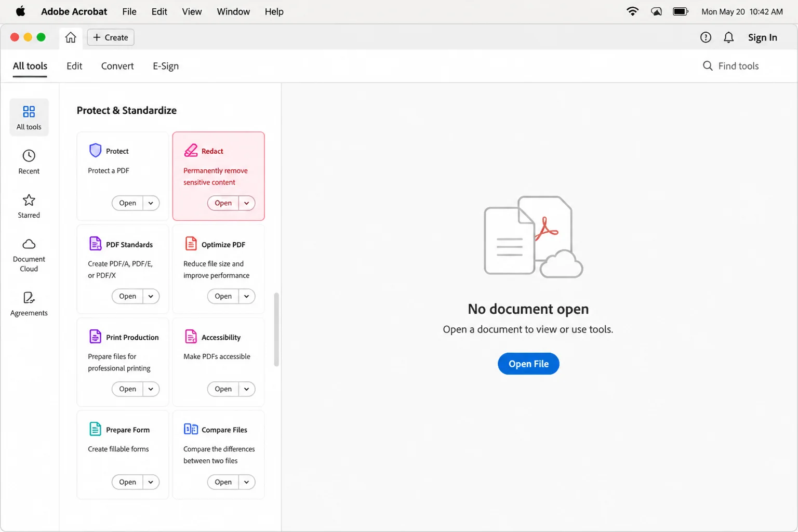Click the tools panel scrollbar

click(x=276, y=329)
